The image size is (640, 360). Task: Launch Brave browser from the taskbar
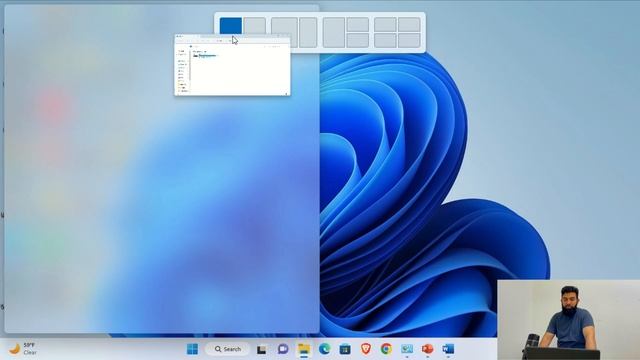click(x=366, y=349)
